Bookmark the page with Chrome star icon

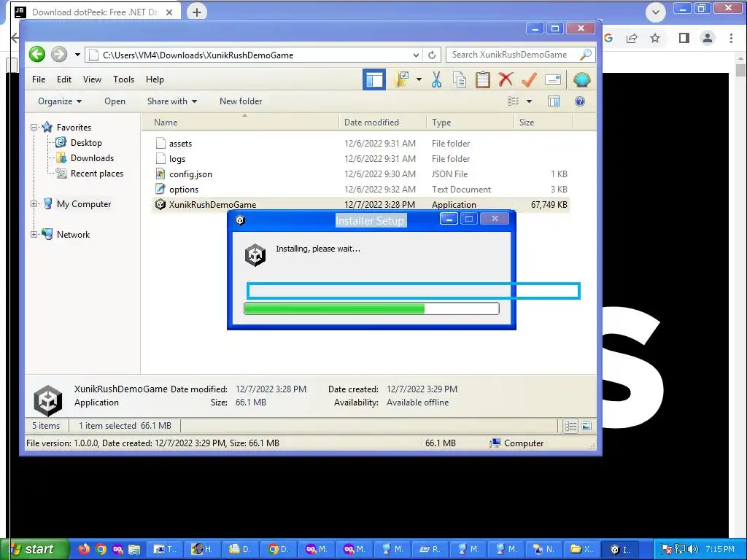click(x=655, y=38)
